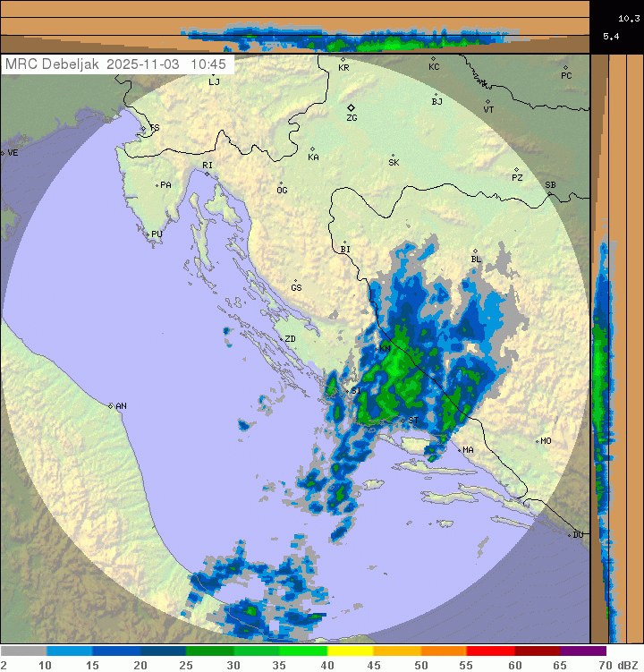Click the MRC Debeljak timestamp label
This screenshot has height=672, width=644.
(x=117, y=65)
